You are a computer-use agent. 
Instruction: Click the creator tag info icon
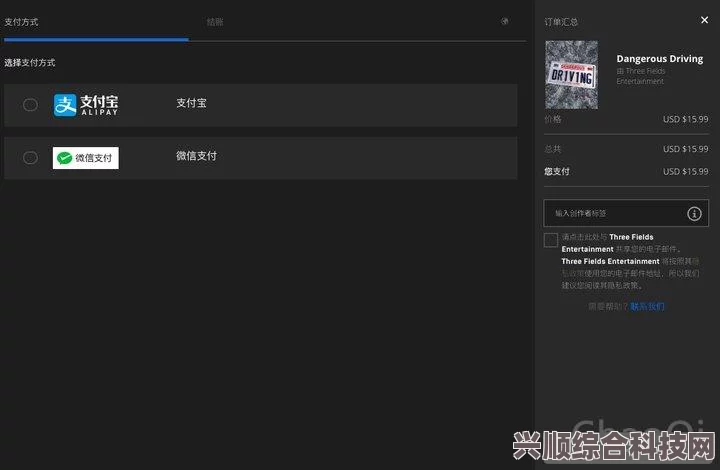pyautogui.click(x=694, y=213)
